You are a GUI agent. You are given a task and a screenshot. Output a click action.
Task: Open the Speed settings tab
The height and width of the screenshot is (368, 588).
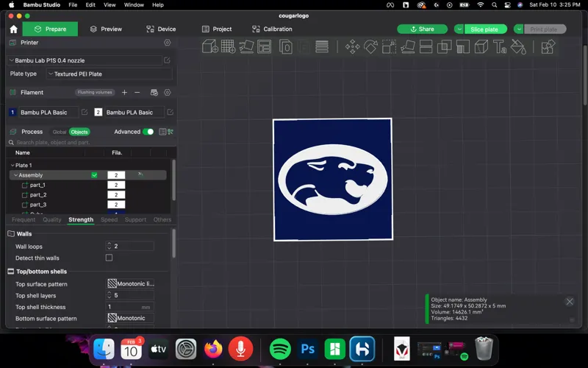[109, 219]
